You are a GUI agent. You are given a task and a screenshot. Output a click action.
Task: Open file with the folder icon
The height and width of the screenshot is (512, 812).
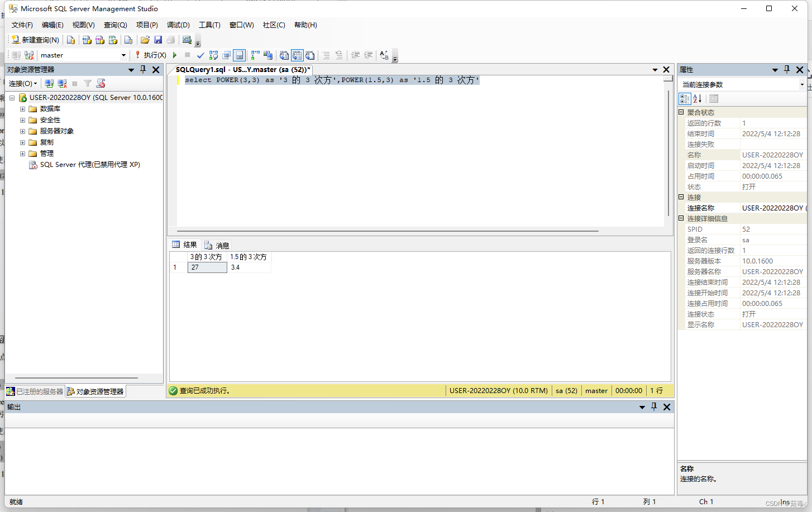click(x=145, y=40)
